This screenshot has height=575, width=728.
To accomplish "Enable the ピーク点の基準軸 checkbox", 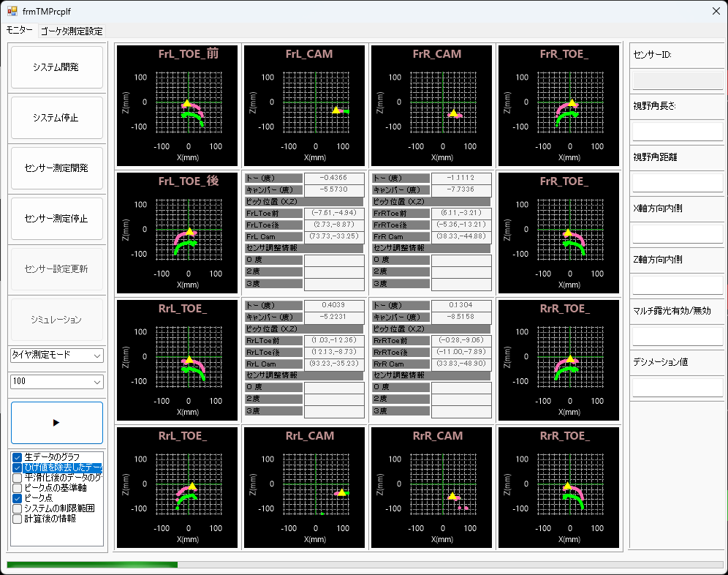I will click(x=18, y=488).
